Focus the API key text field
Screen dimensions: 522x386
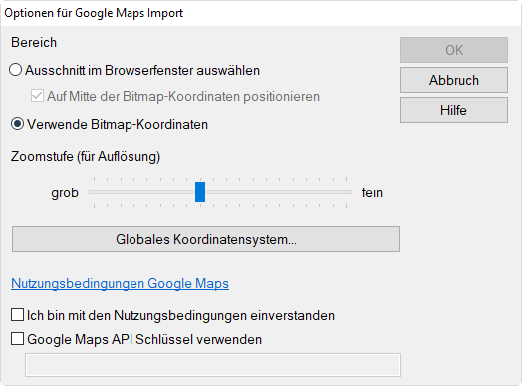[213, 365]
